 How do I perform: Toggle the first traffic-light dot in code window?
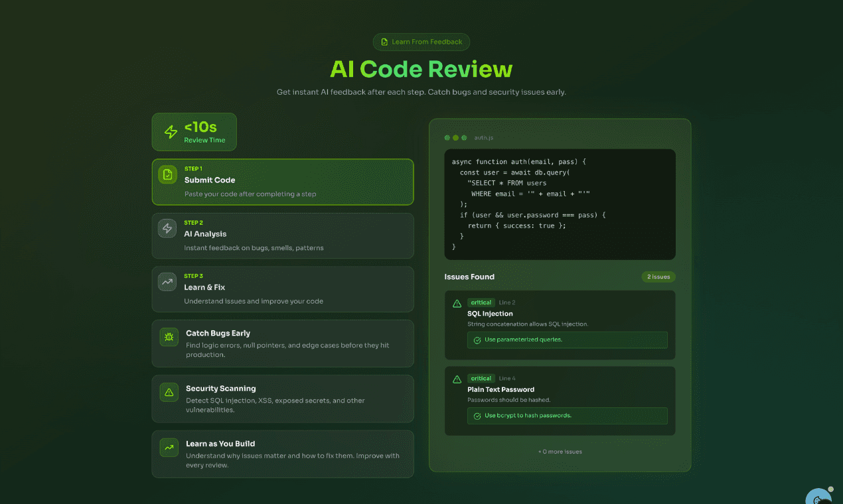447,137
